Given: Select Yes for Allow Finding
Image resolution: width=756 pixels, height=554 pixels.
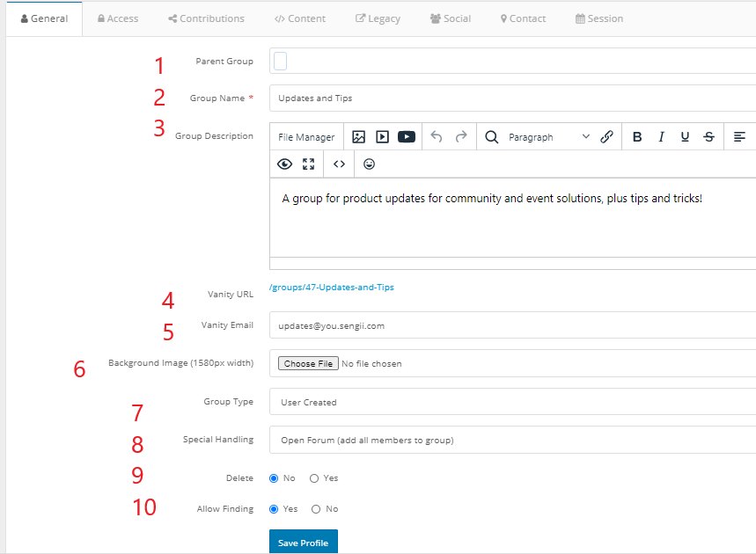Looking at the screenshot, I should 274,509.
